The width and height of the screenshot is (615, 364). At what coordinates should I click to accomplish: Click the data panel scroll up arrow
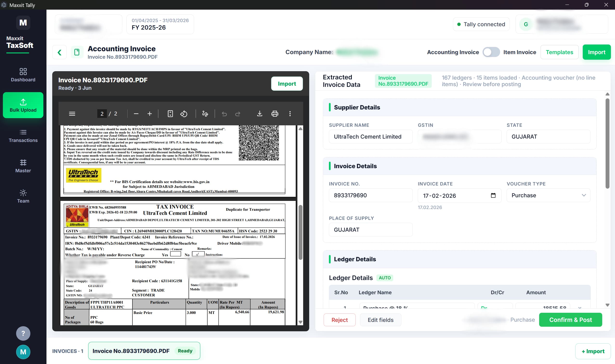point(607,94)
